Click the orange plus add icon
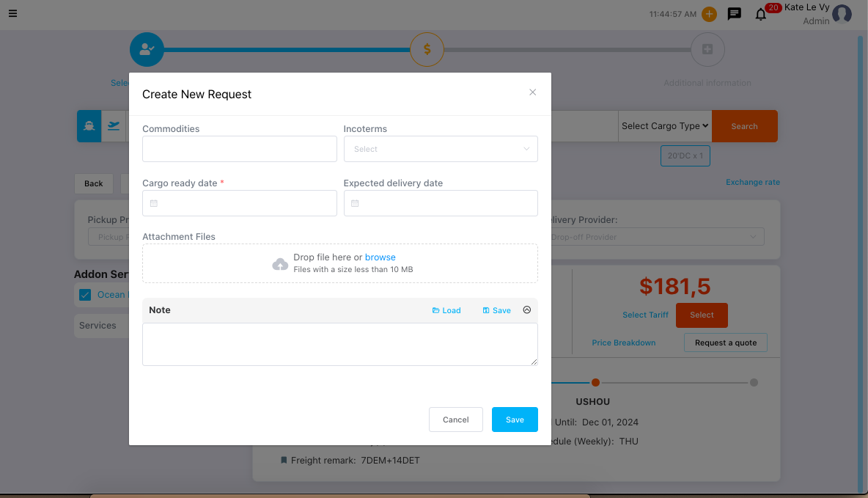Screen dimensions: 868x498 [709, 14]
